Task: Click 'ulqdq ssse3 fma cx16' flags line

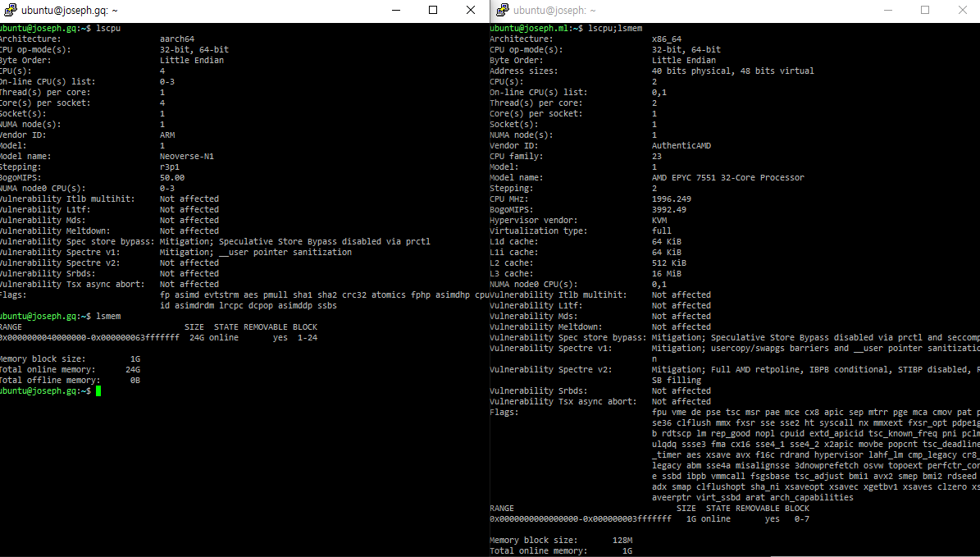Action: (816, 444)
